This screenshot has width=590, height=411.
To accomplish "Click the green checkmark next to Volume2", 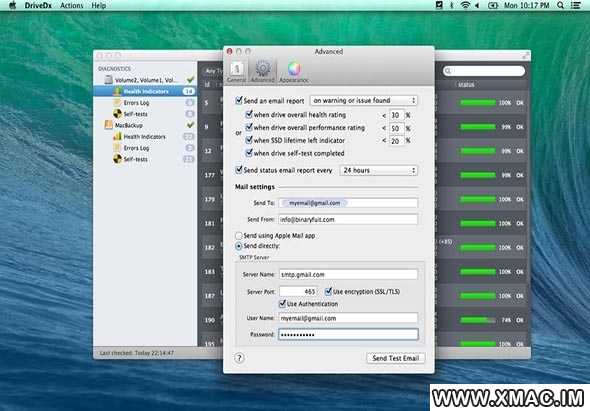I will (x=190, y=79).
